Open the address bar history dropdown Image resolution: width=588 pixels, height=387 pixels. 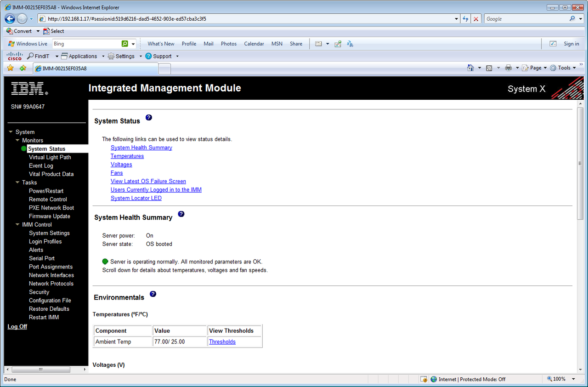click(x=456, y=19)
